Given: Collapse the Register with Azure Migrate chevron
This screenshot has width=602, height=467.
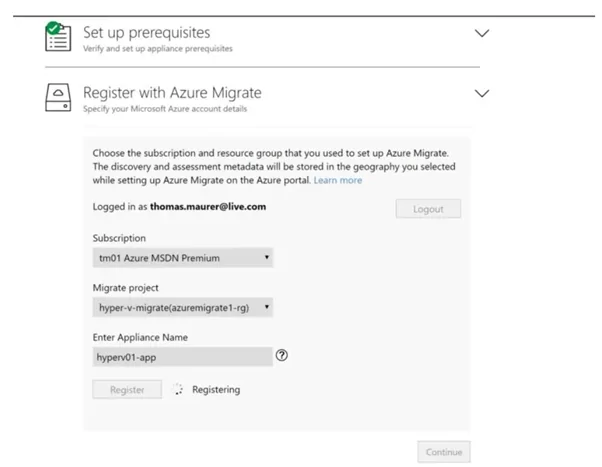Looking at the screenshot, I should [x=482, y=93].
